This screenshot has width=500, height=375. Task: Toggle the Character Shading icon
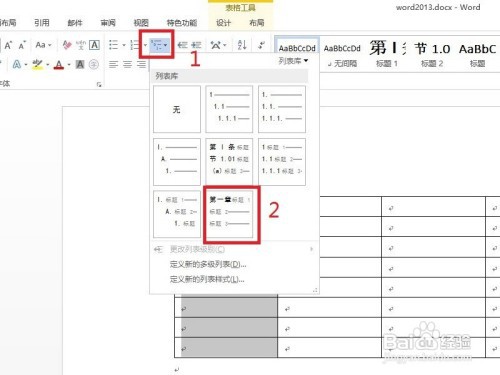80,64
